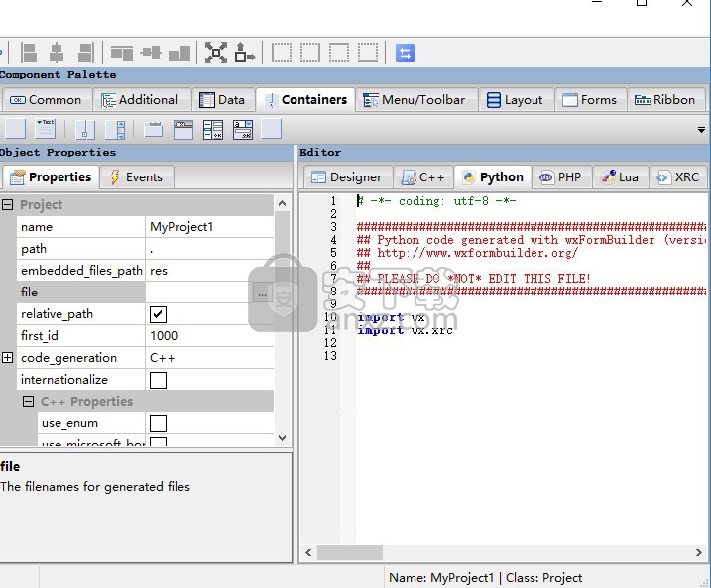This screenshot has height=588, width=711.
Task: Click properties scrollbar up arrow
Action: tap(282, 203)
